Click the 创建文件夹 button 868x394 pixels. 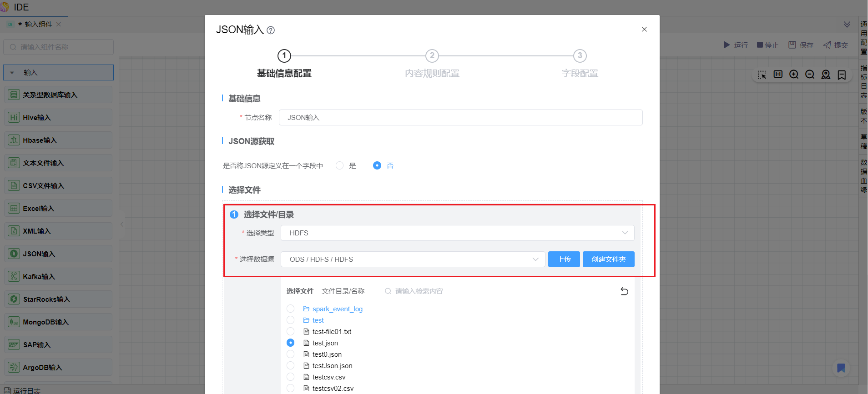(x=609, y=259)
